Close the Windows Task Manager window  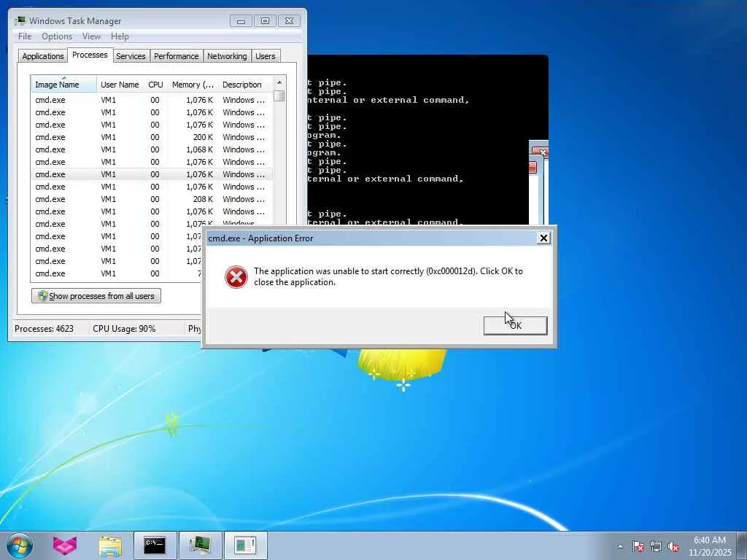click(289, 21)
